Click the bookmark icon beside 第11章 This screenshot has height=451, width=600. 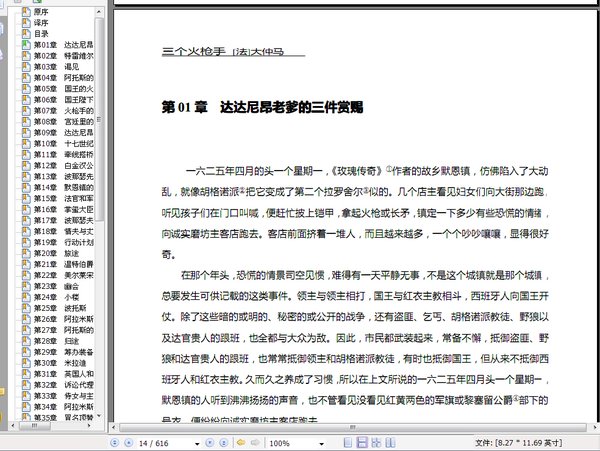[x=26, y=155]
